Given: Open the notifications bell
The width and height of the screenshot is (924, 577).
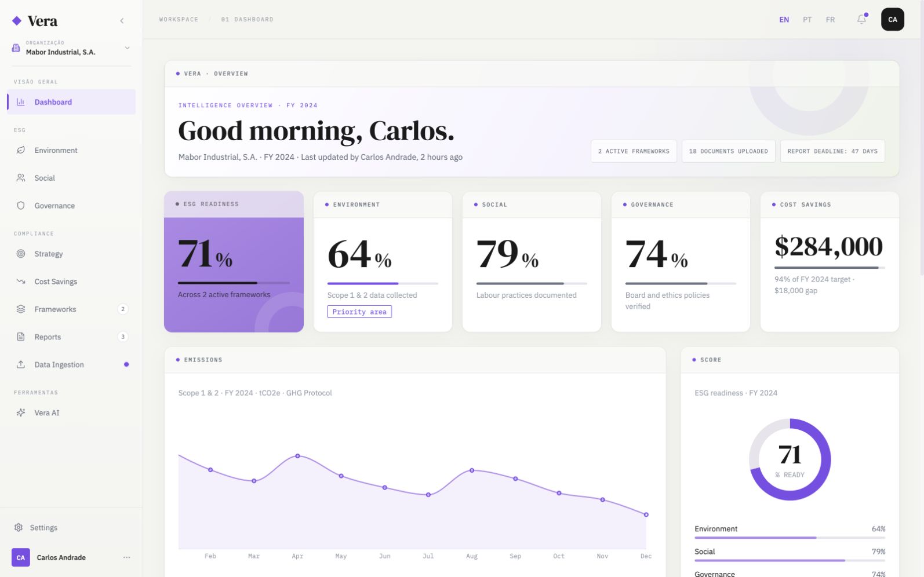Looking at the screenshot, I should (x=862, y=19).
